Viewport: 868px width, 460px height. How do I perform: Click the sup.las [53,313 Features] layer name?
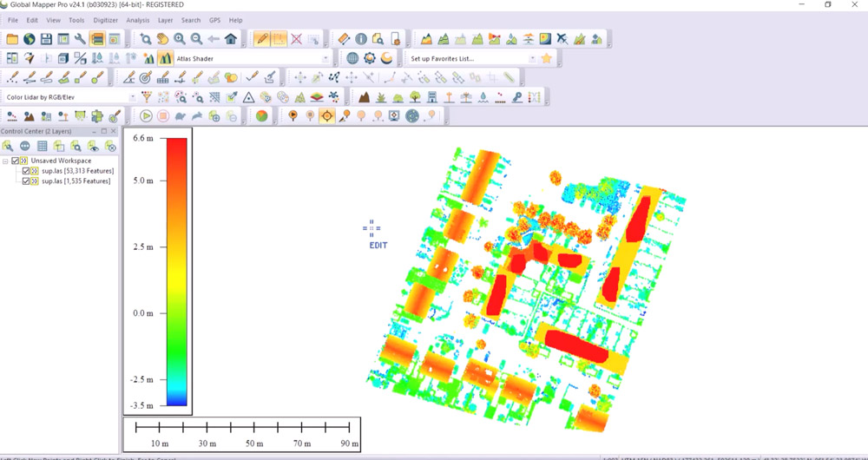click(x=77, y=171)
